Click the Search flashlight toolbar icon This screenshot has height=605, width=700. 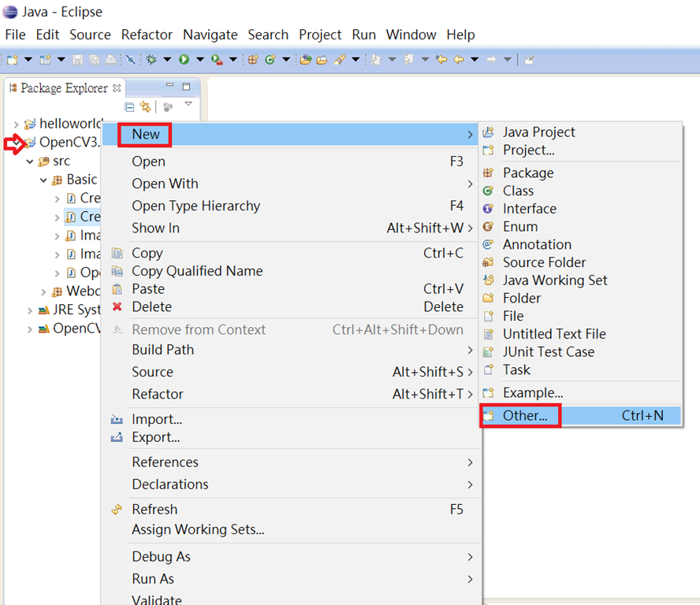pos(340,59)
